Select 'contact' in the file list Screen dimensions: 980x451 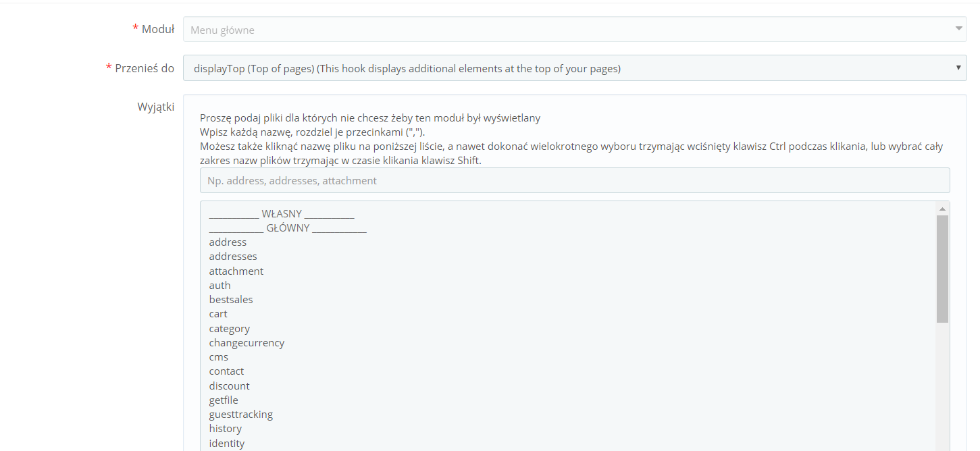tap(227, 371)
